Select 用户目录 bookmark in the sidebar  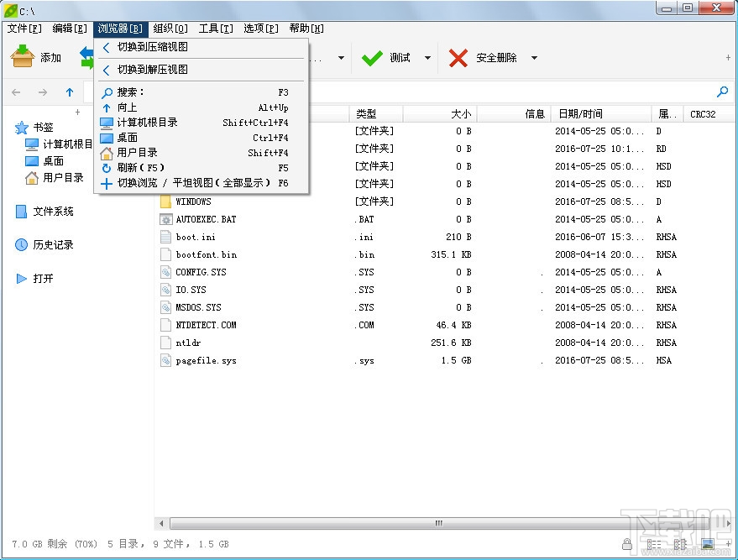(55, 178)
